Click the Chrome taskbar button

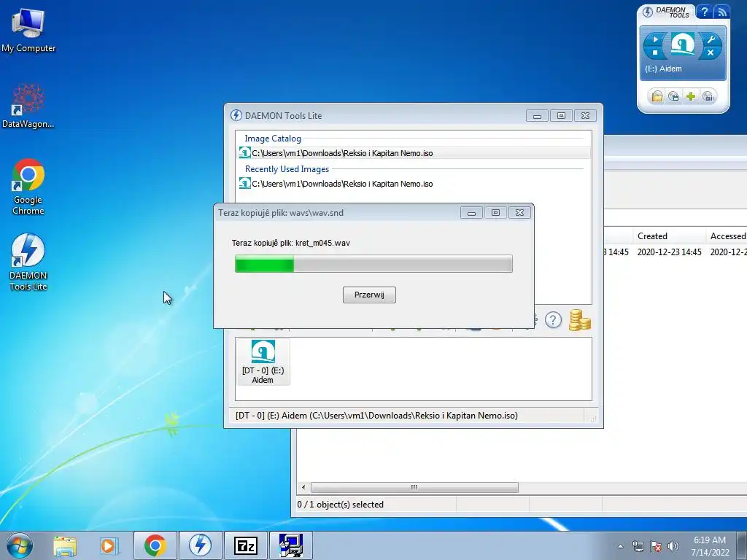click(155, 545)
